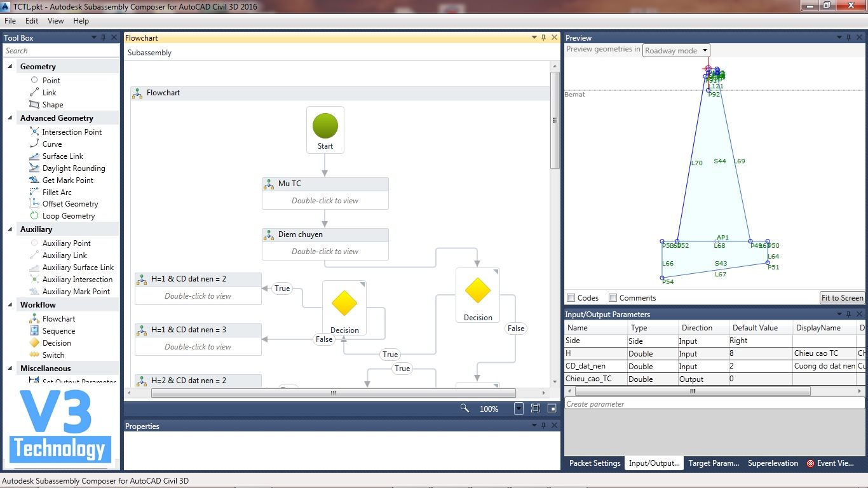The height and width of the screenshot is (488, 868).
Task: Select the Decision workflow element
Action: 56,343
